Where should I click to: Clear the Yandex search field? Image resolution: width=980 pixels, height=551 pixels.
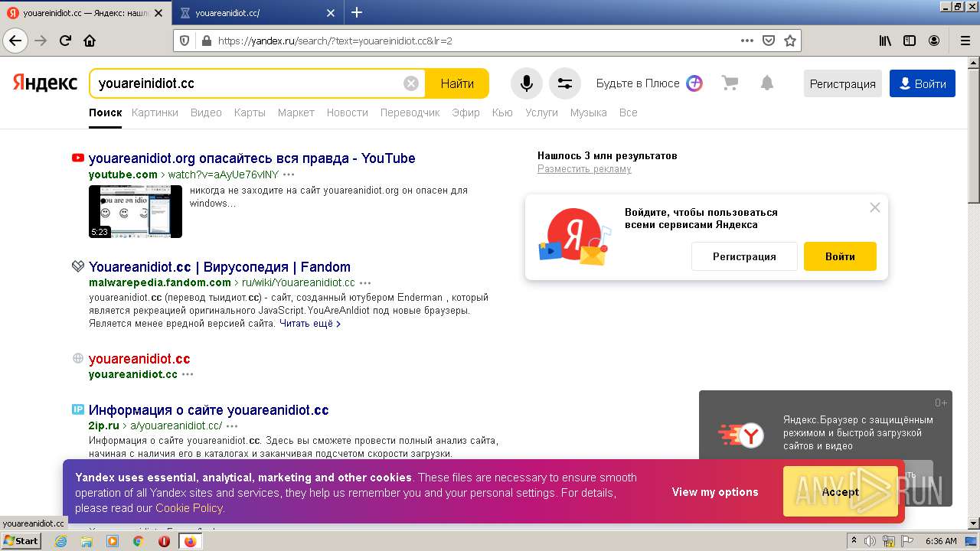[x=411, y=83]
